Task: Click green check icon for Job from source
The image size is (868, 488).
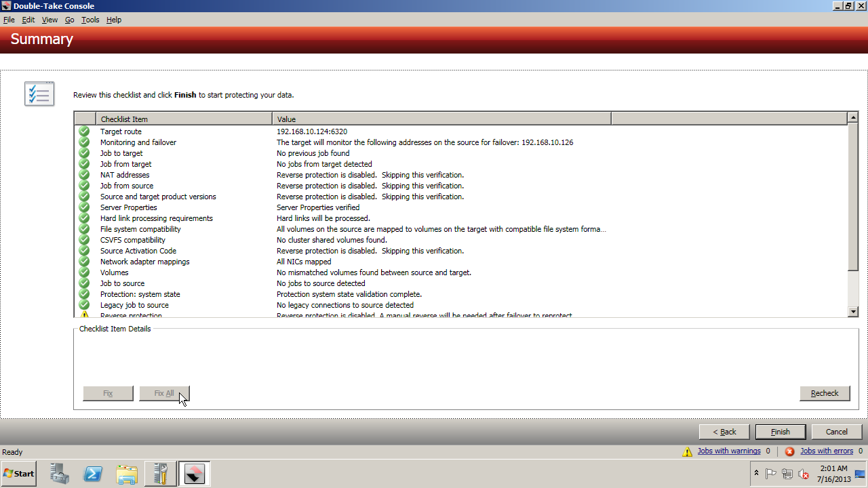Action: 84,186
